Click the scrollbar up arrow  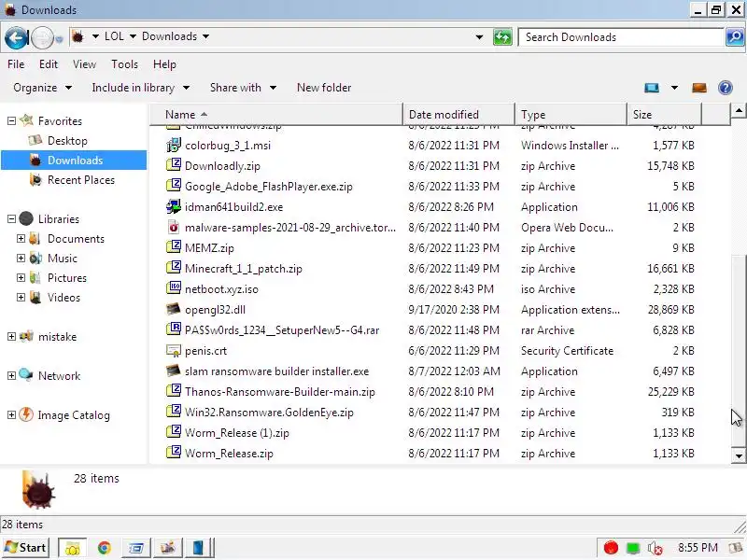(739, 111)
